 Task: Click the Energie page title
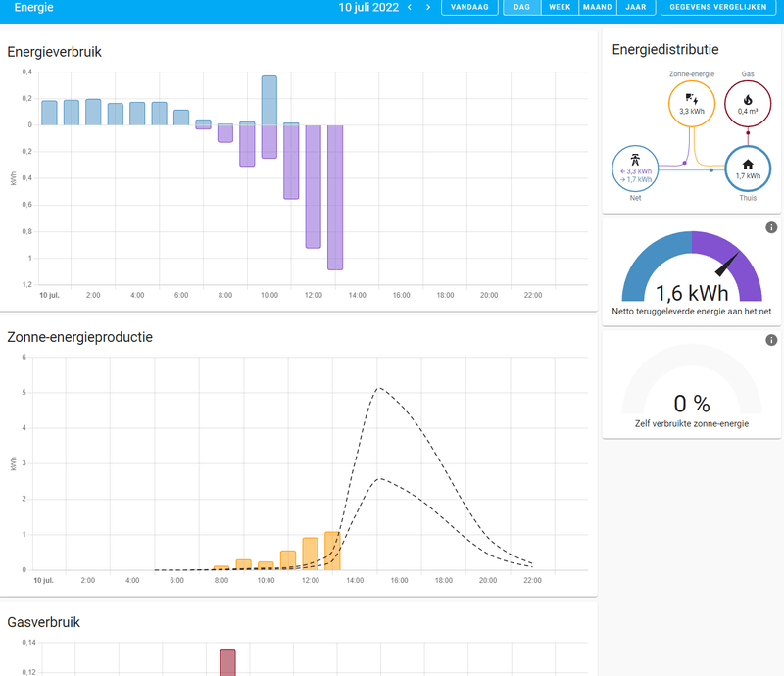pyautogui.click(x=33, y=7)
